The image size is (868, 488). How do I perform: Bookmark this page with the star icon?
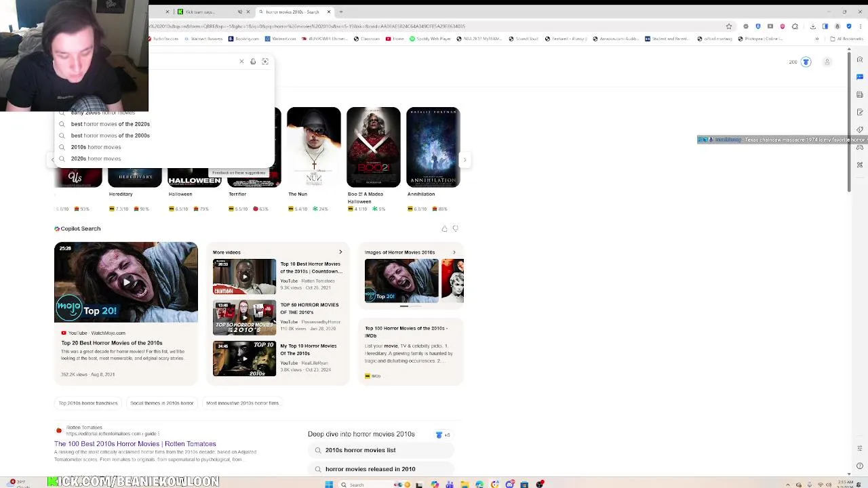pyautogui.click(x=729, y=26)
